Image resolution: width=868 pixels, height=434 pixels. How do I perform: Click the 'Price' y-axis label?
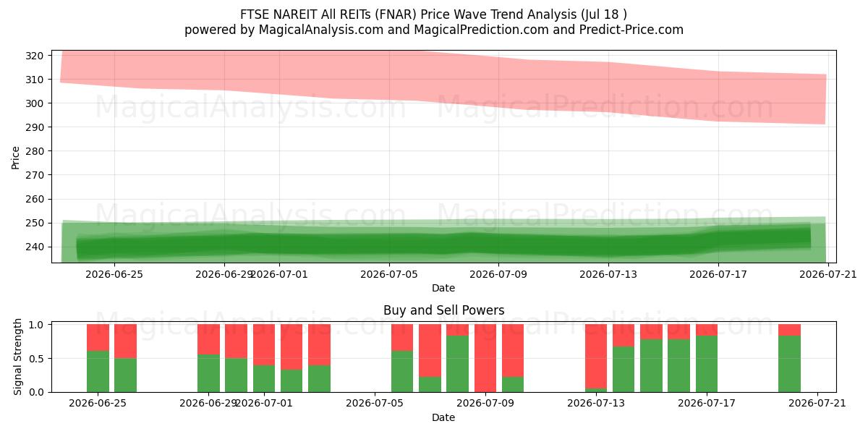click(16, 156)
